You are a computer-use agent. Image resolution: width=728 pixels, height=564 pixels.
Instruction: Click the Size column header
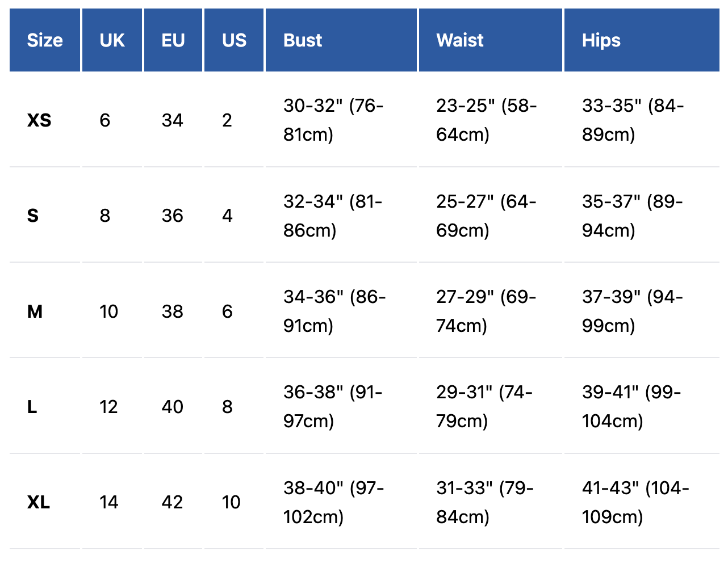(45, 40)
